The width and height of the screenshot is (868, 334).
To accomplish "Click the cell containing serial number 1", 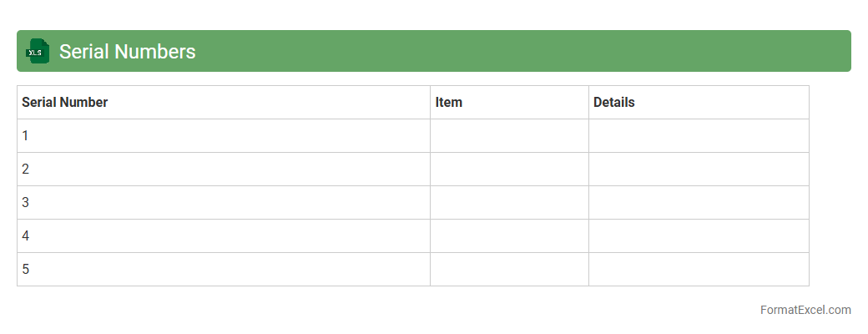I will [223, 136].
